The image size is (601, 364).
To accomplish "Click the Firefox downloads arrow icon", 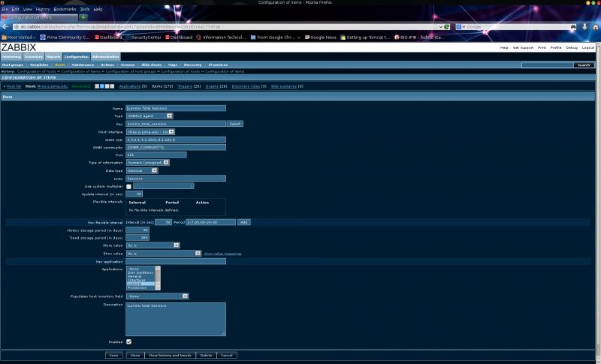I will (584, 26).
